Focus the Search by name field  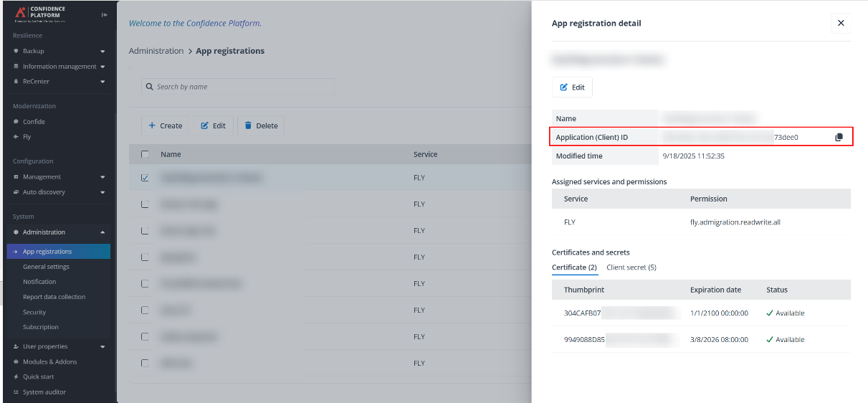[x=238, y=87]
